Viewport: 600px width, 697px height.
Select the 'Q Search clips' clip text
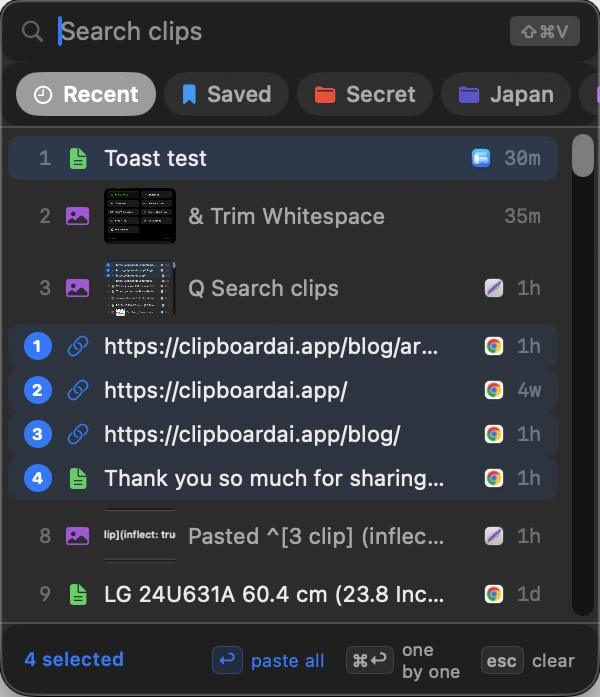coord(263,288)
